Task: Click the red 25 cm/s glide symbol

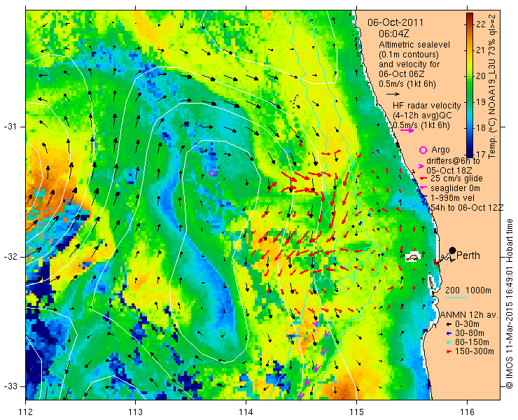Action: (423, 178)
